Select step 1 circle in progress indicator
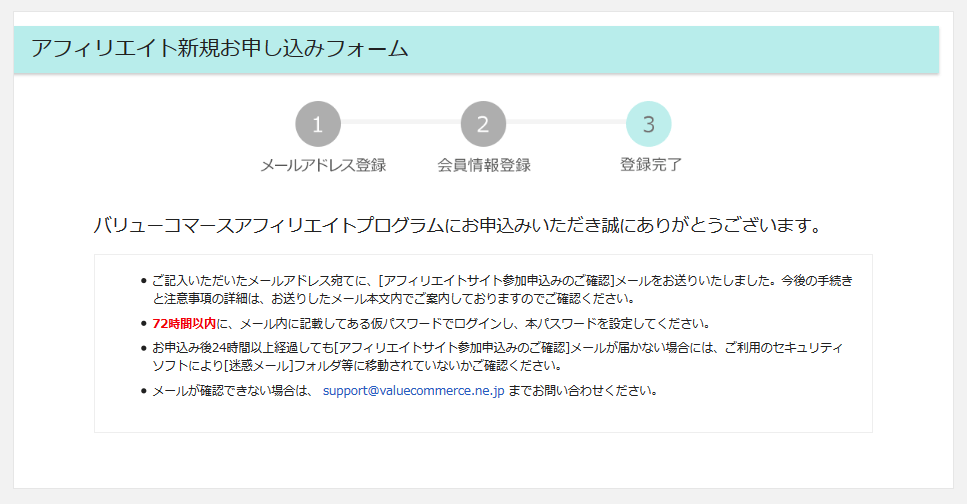967x504 pixels. 318,124
